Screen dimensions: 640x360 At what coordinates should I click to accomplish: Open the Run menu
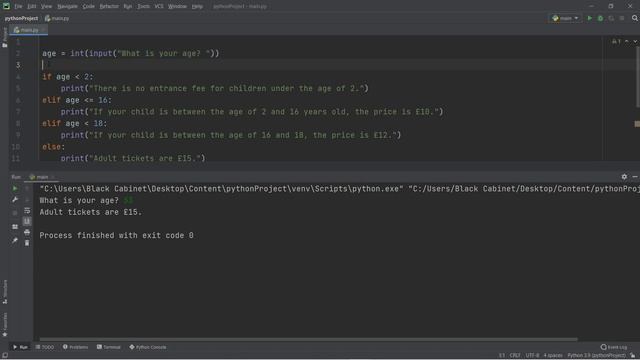(x=128, y=7)
